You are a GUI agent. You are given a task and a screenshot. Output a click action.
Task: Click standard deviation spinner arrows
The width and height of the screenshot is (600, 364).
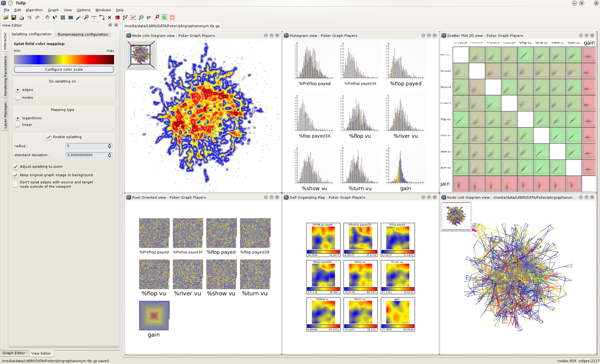pyautogui.click(x=109, y=155)
